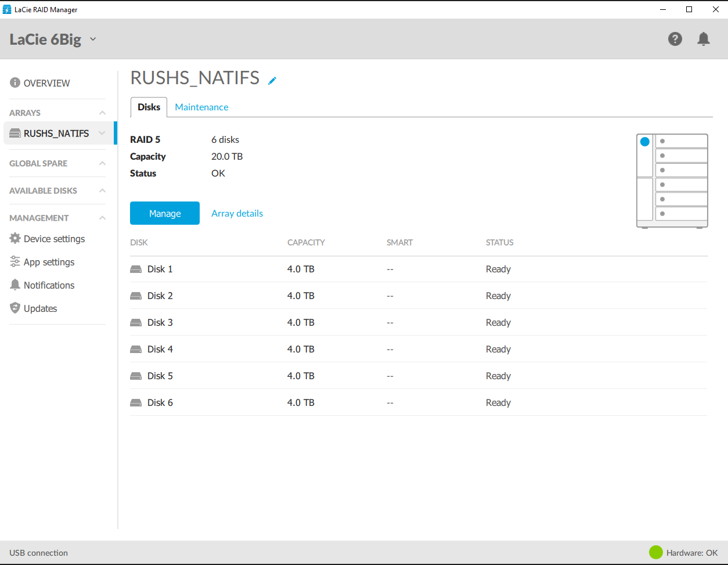Expand the RUSHS_NATIFS sidebar chevron
The width and height of the screenshot is (728, 565).
point(102,134)
